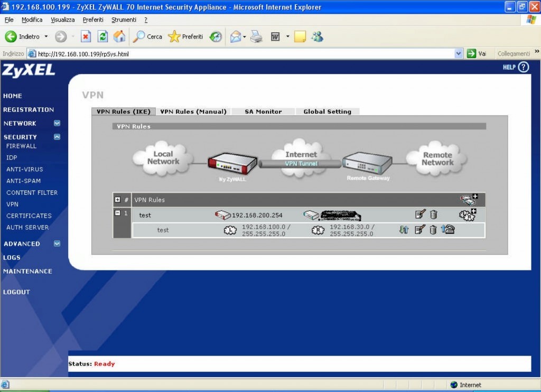Click the browser Forward arrow button
This screenshot has height=392, width=541.
pyautogui.click(x=61, y=36)
